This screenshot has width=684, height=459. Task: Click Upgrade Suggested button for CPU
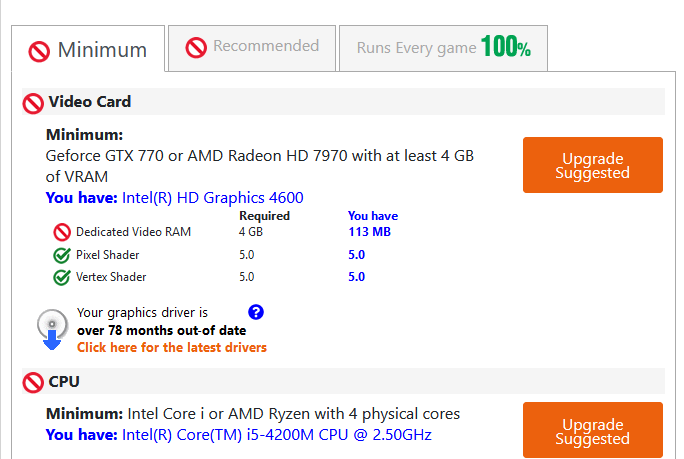592,431
